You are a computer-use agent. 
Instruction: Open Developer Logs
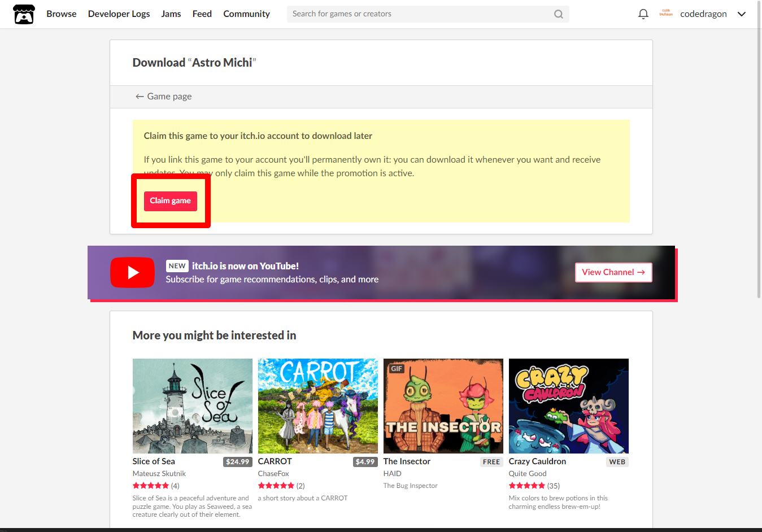[119, 14]
